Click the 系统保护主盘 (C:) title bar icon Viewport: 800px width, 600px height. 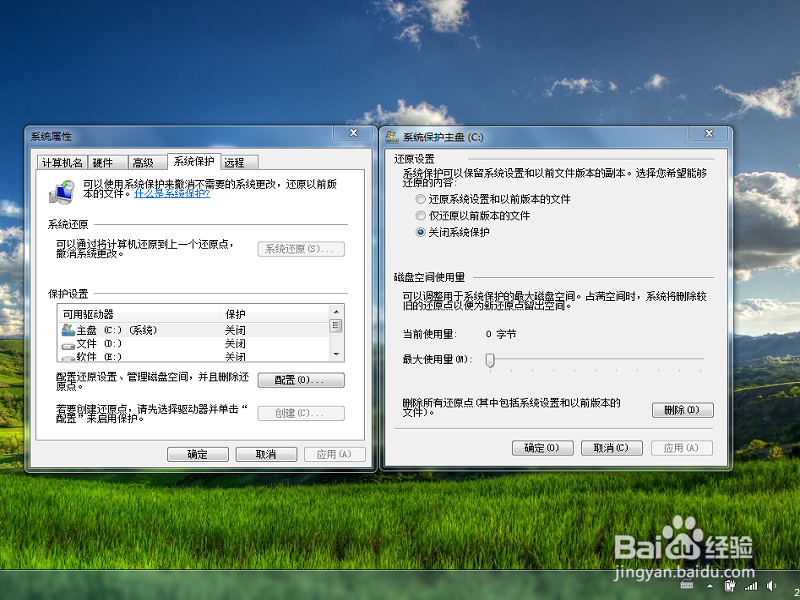(x=392, y=136)
